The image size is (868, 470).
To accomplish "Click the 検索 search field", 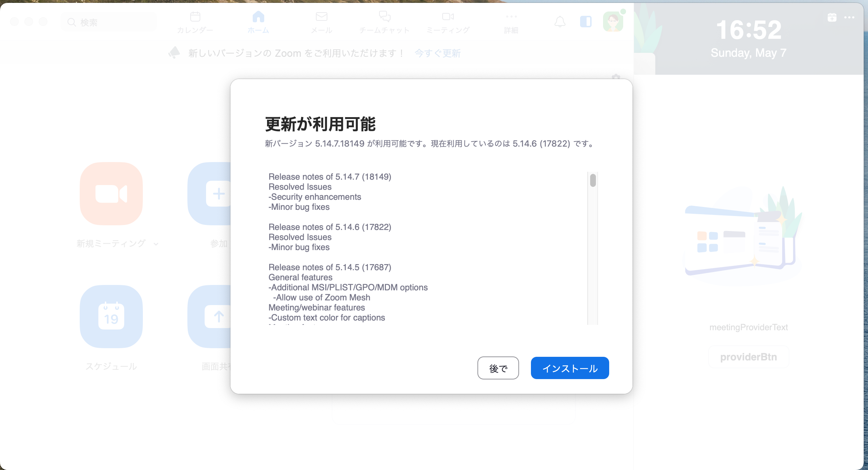I will coord(109,22).
